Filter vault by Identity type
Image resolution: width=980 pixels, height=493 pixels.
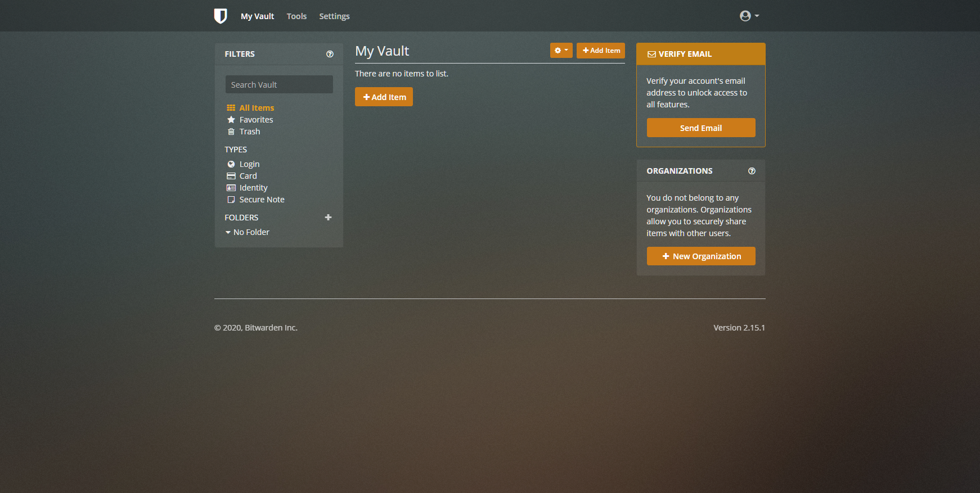[253, 188]
